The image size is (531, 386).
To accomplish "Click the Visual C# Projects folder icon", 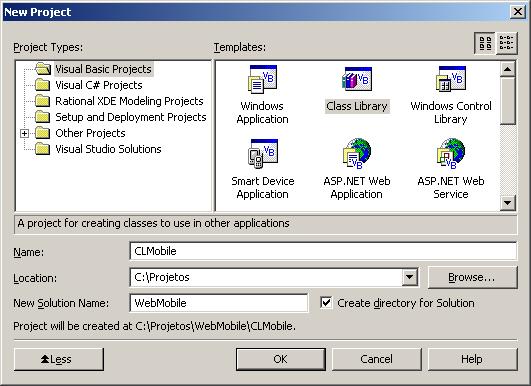I will (43, 85).
